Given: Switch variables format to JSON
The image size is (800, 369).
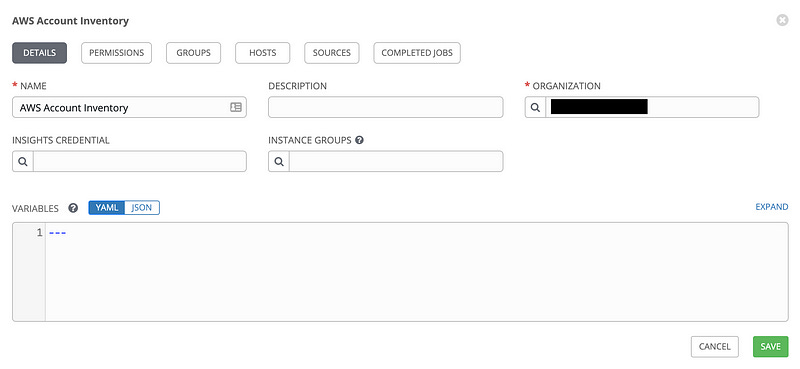Looking at the screenshot, I should pyautogui.click(x=142, y=207).
